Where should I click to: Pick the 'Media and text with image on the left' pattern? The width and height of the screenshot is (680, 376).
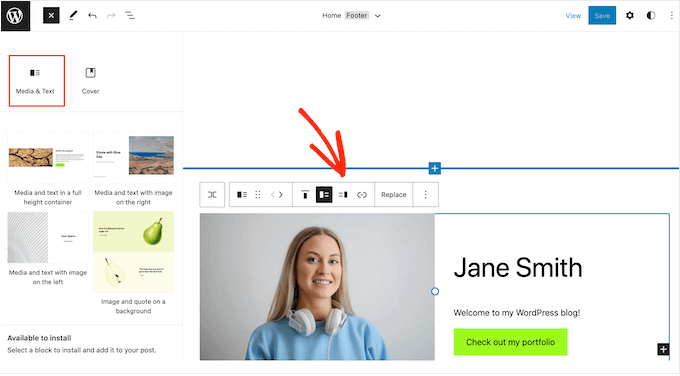48,248
